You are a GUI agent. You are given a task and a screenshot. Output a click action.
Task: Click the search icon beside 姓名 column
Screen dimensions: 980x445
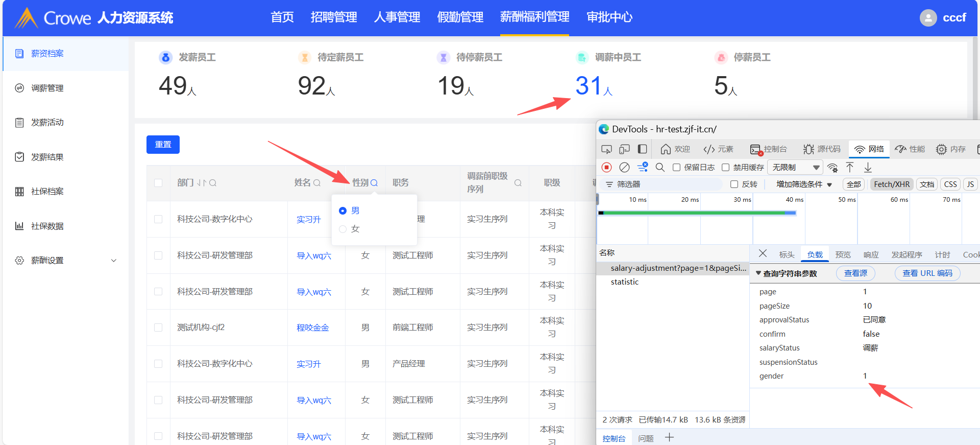[317, 183]
